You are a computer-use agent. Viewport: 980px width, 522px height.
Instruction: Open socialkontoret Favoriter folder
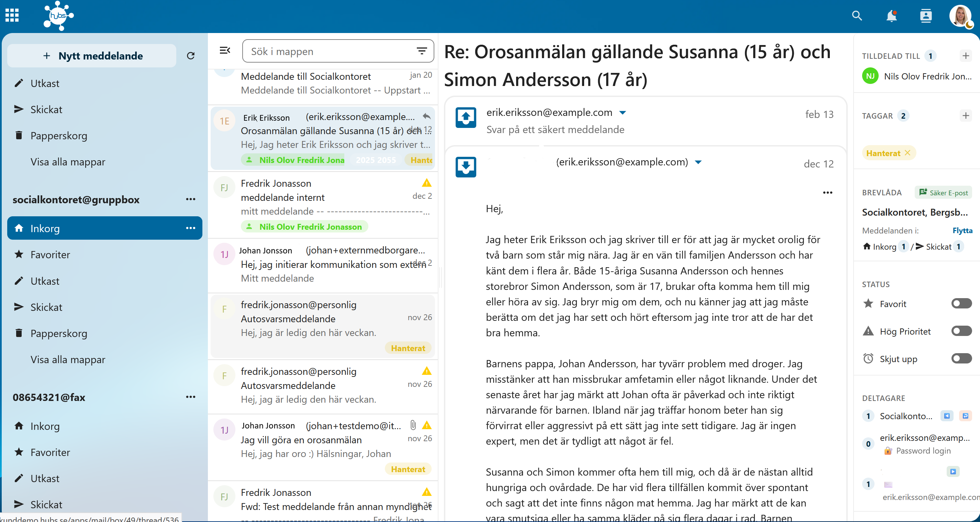[x=105, y=254]
